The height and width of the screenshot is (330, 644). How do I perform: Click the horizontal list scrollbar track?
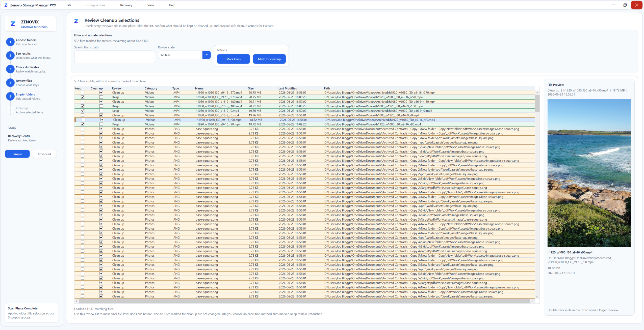pyautogui.click(x=304, y=301)
